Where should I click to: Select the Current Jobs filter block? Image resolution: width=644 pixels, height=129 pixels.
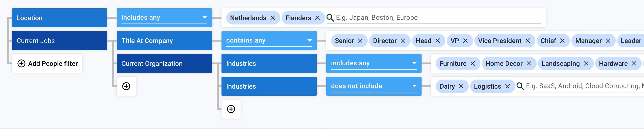click(x=60, y=41)
